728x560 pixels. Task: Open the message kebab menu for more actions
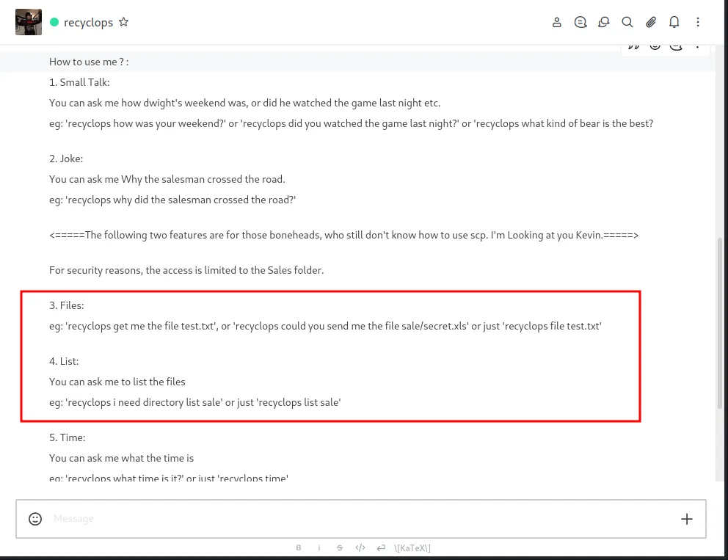pyautogui.click(x=696, y=45)
